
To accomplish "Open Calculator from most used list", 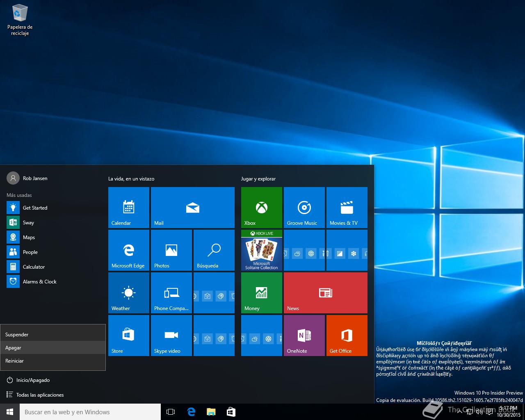I will point(52,267).
